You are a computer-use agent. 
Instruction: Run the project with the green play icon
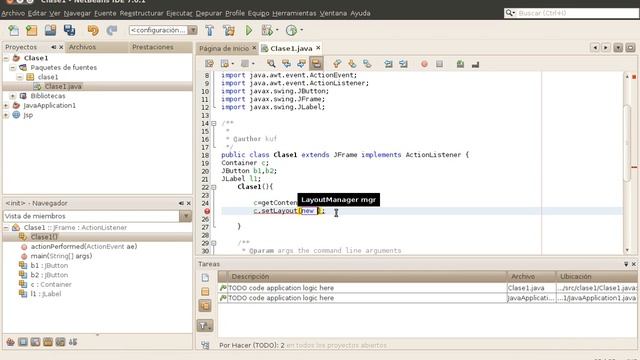(x=249, y=30)
